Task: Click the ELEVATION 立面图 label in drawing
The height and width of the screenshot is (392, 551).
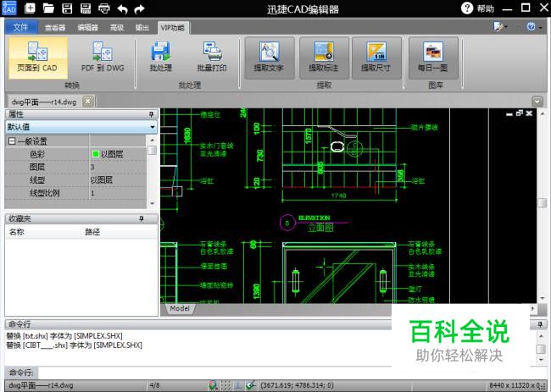Action: (317, 224)
